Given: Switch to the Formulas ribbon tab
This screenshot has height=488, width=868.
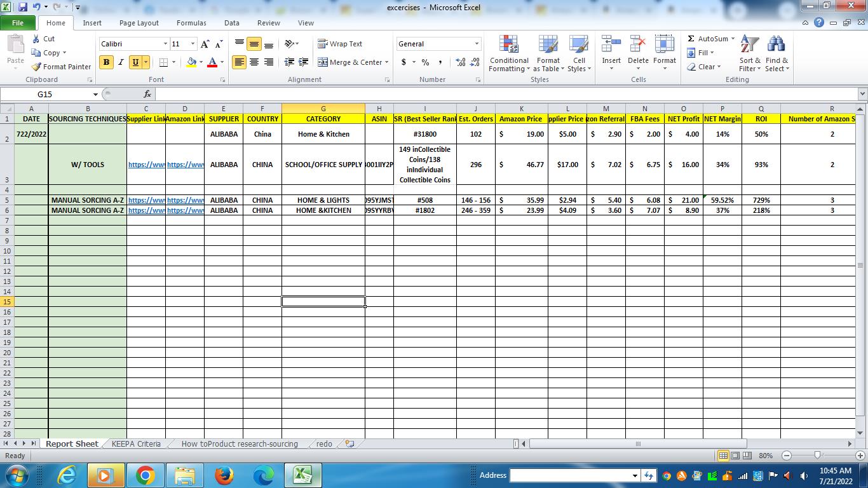Looking at the screenshot, I should click(191, 23).
